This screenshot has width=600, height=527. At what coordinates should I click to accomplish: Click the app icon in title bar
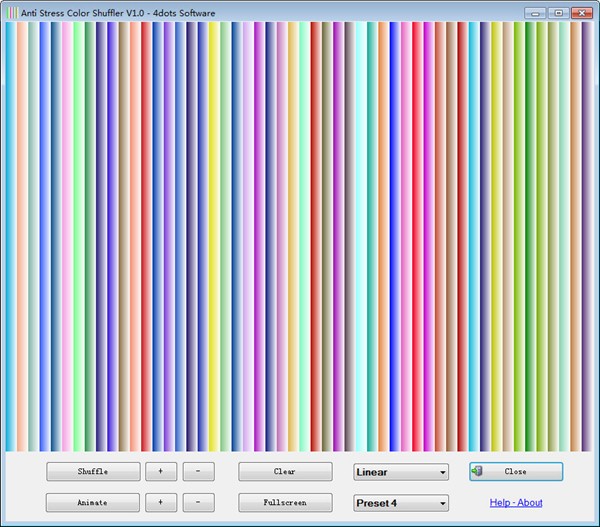coord(12,12)
